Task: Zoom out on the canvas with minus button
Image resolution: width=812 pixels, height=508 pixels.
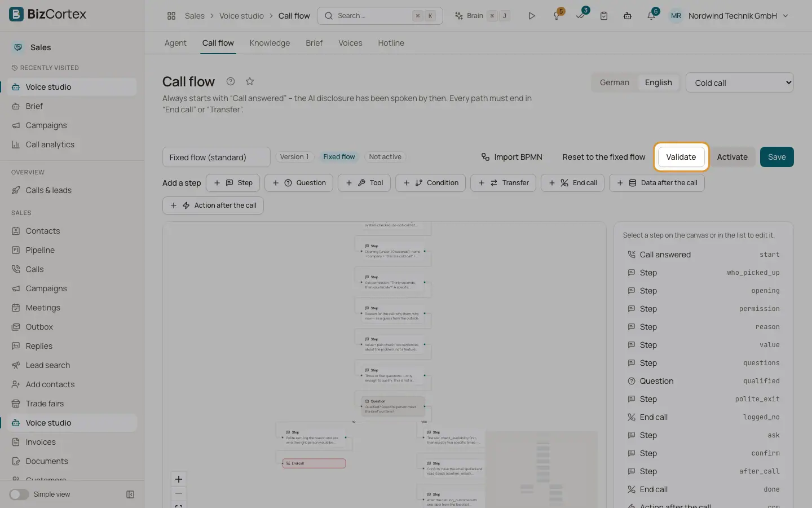Action: (179, 493)
